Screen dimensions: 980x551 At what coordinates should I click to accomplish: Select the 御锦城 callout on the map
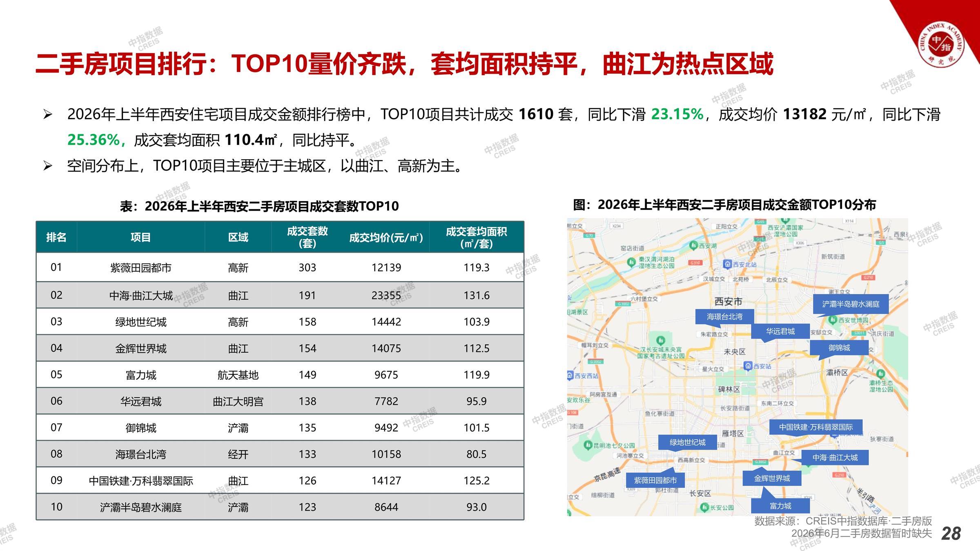click(x=839, y=348)
